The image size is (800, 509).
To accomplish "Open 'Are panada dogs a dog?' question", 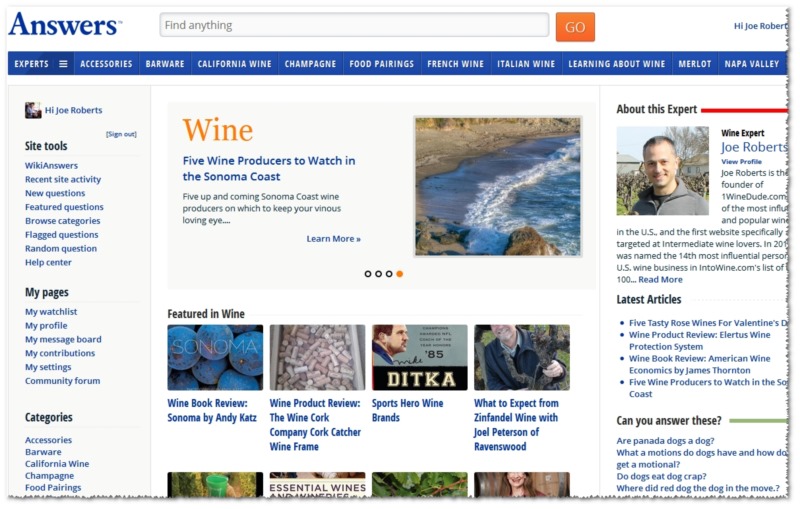I will pyautogui.click(x=665, y=441).
